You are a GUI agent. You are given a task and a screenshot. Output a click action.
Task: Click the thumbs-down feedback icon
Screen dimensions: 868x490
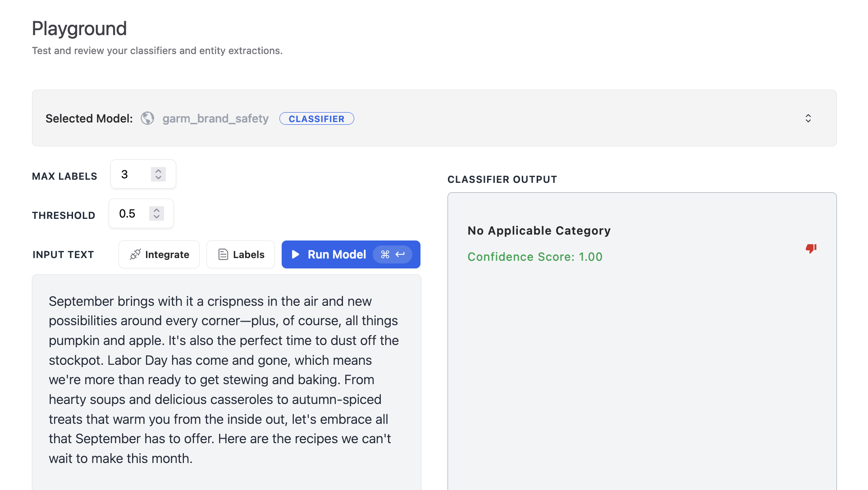(811, 248)
